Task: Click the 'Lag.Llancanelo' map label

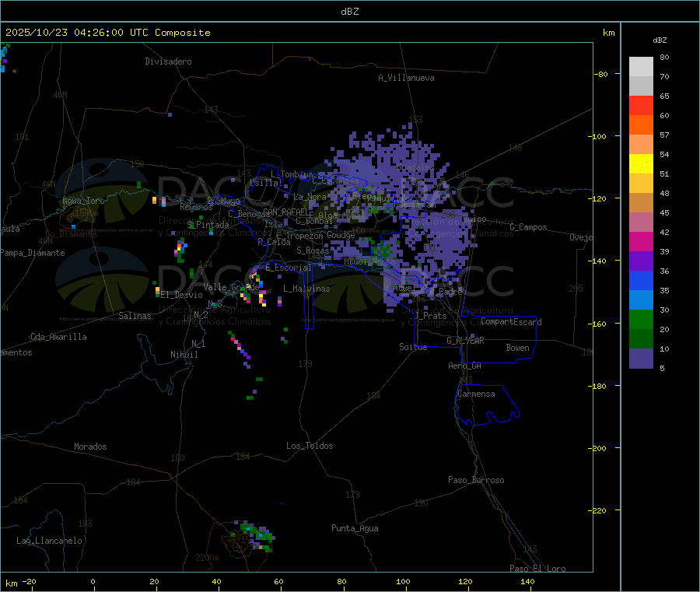Action: click(x=49, y=541)
